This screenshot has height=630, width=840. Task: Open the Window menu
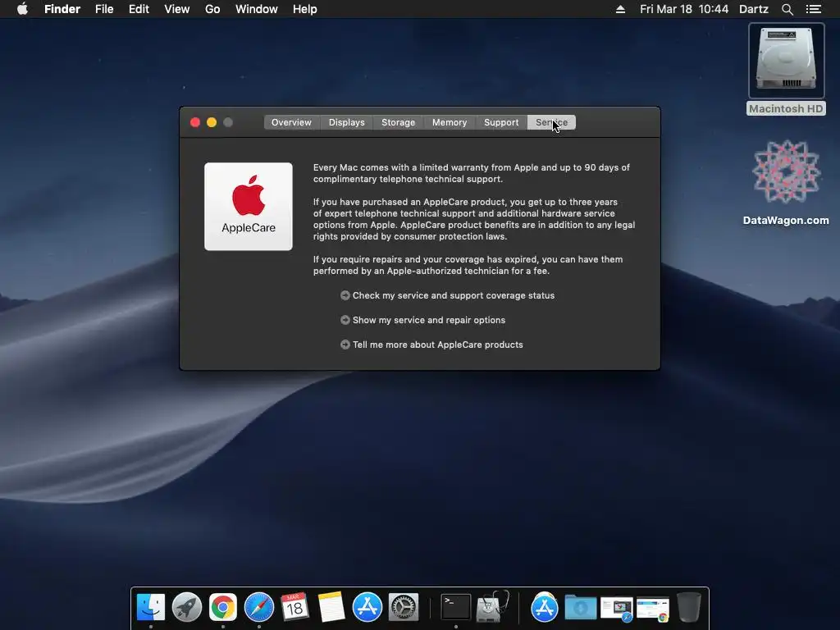(257, 9)
